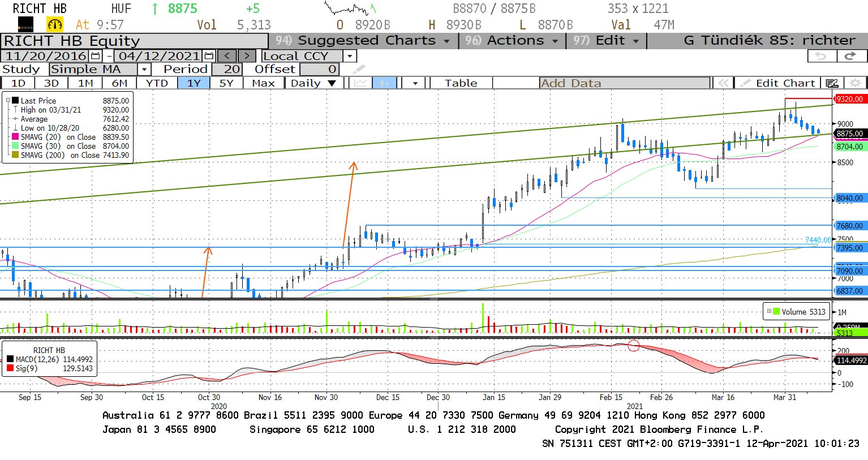The height and width of the screenshot is (460, 868).
Task: Click the green Volume legend swatch
Action: point(776,312)
